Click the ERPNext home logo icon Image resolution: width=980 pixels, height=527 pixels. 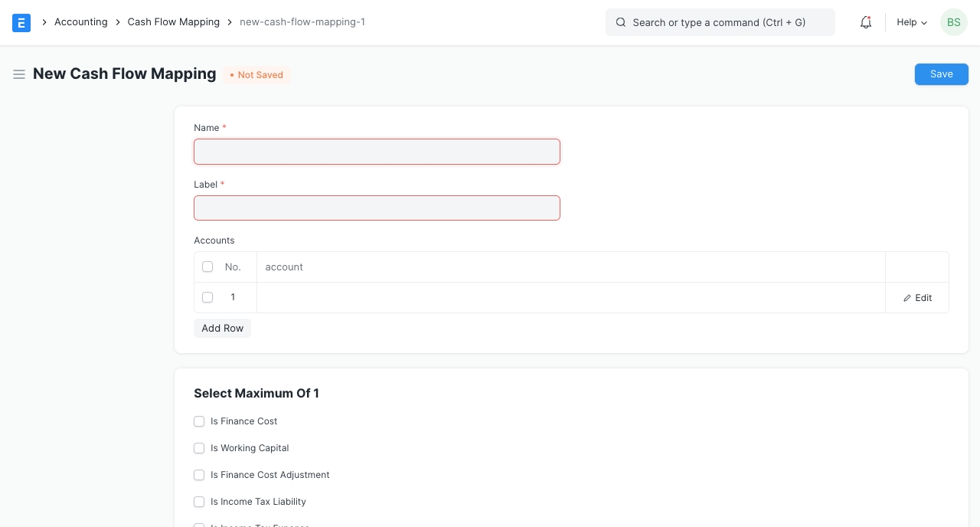click(21, 22)
